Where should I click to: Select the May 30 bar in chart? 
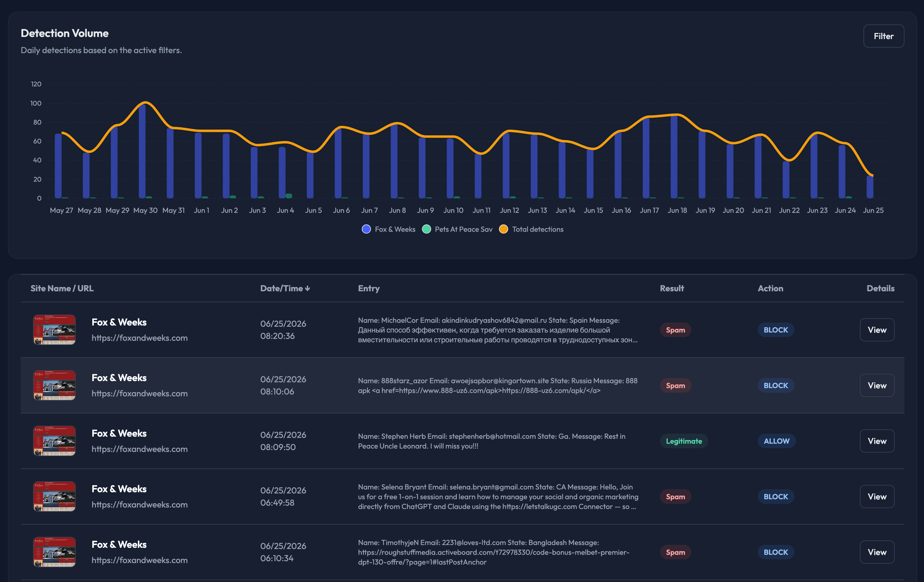(x=142, y=151)
